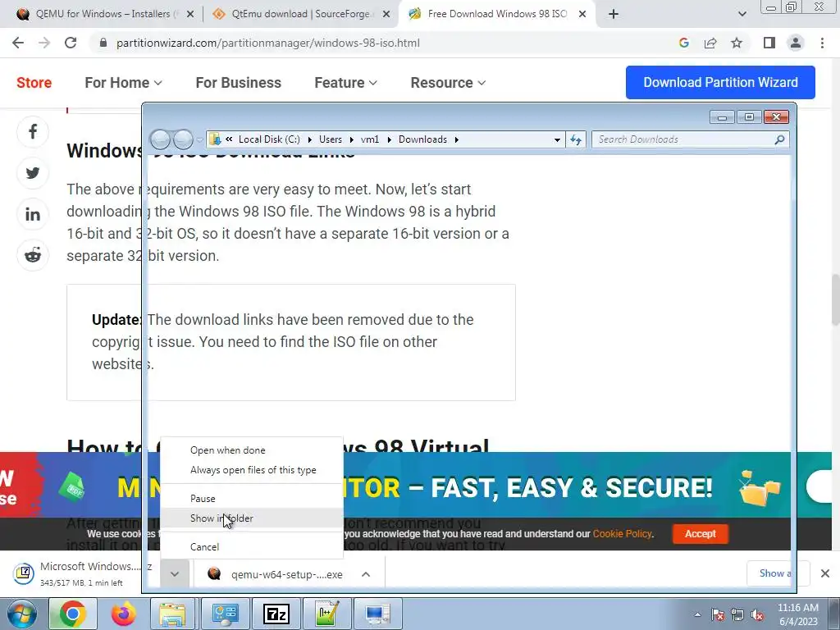Viewport: 840px width, 630px height.
Task: Click the Chrome forward arrow
Action: (x=44, y=43)
